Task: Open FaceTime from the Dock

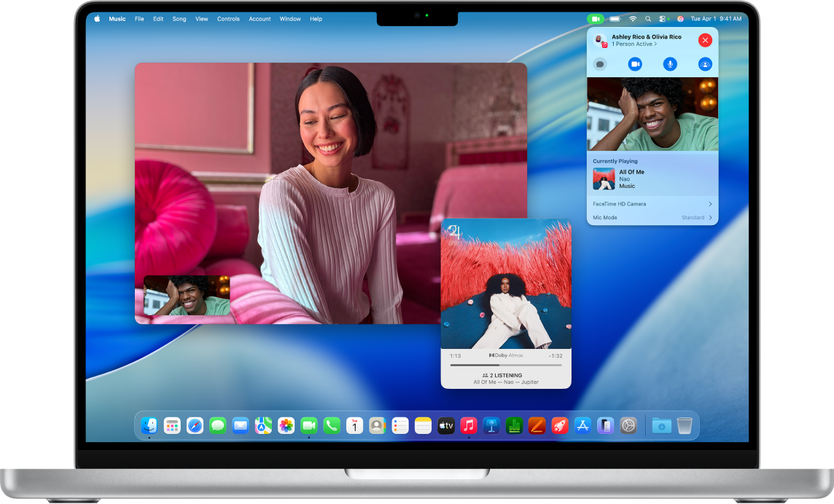Action: 308,425
